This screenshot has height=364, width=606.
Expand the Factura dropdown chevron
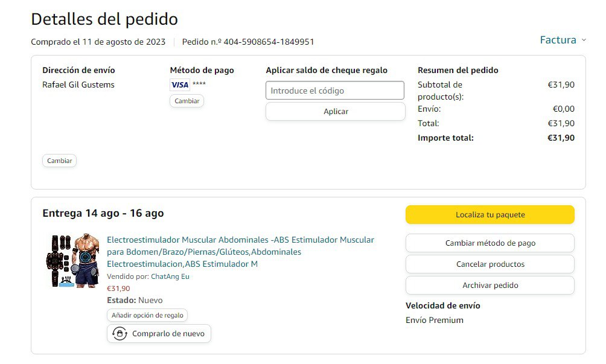584,40
